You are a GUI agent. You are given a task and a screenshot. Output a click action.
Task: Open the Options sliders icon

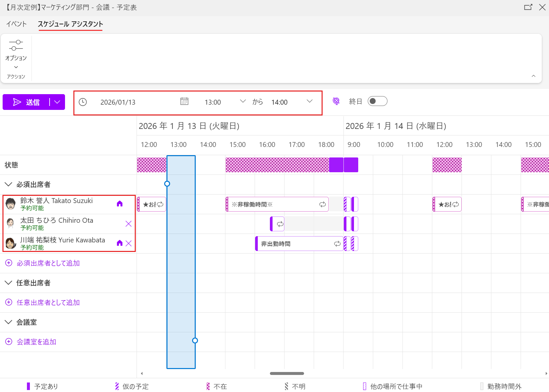(x=16, y=46)
